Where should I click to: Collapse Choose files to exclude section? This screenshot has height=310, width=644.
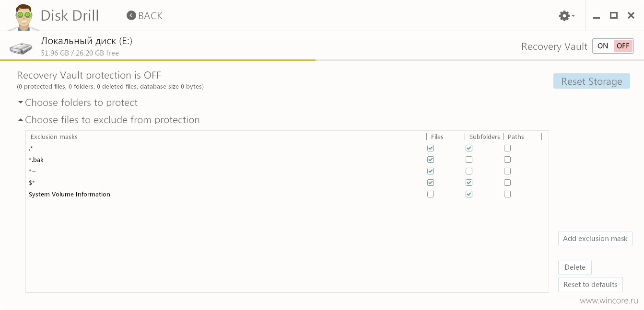click(109, 120)
